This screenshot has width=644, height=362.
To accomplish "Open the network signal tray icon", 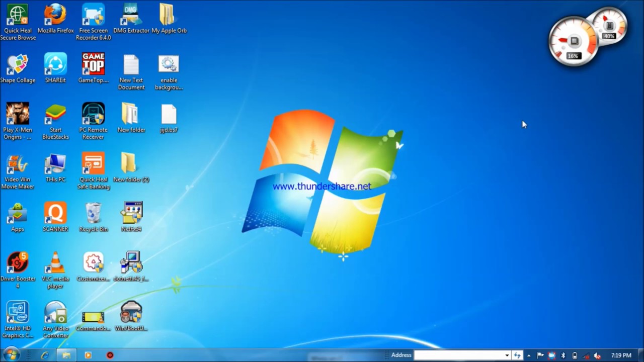I will pos(586,355).
